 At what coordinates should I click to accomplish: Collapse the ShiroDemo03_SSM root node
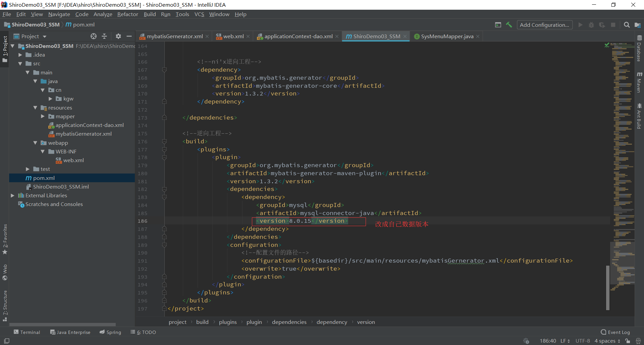coord(13,46)
